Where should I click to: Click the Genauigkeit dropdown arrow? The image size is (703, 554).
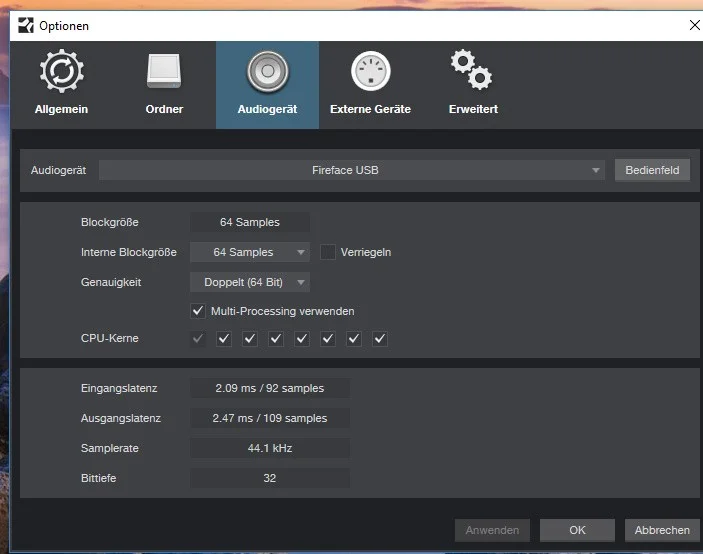click(301, 282)
